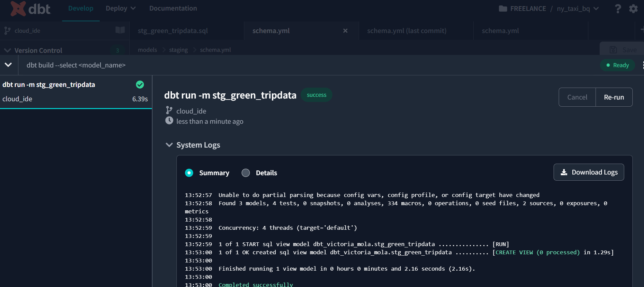Click the schema.yml breadcrumb
Image resolution: width=644 pixels, height=287 pixels.
pos(215,50)
